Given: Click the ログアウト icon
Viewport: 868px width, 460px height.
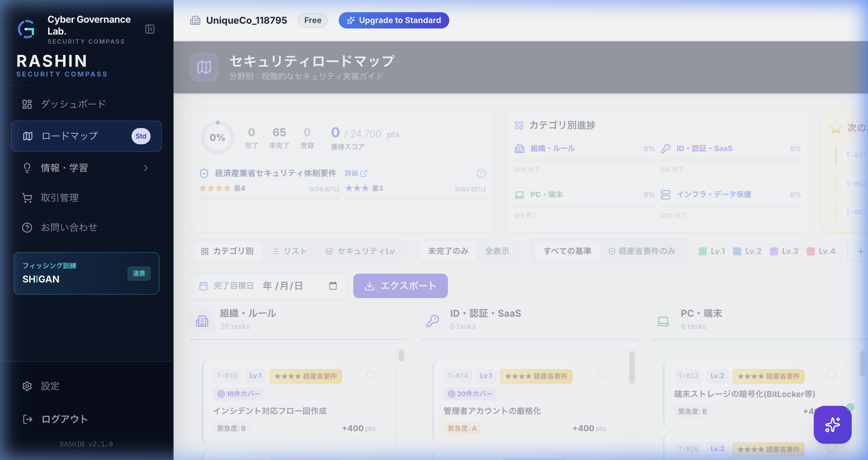Looking at the screenshot, I should (x=27, y=419).
